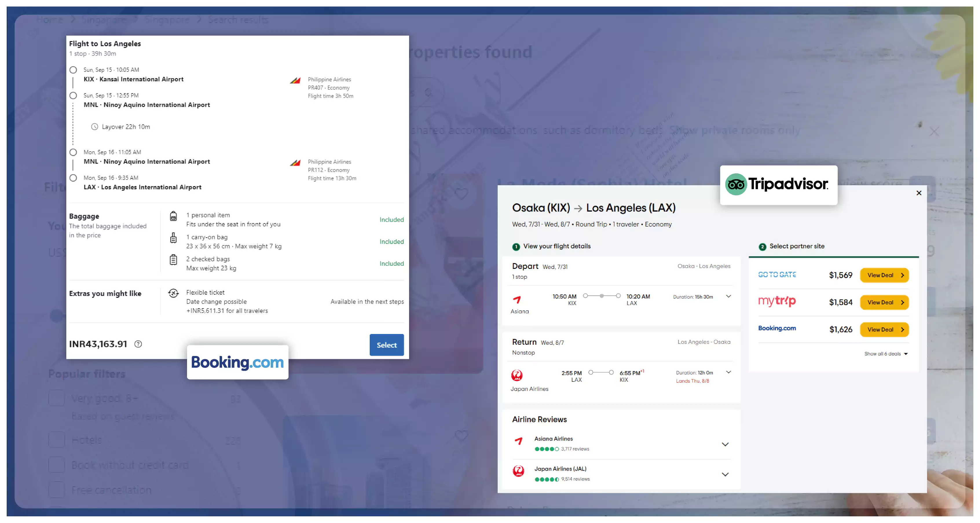Click '3,717 reviews' for Asiana Airlines
The image size is (980, 523).
coord(574,449)
